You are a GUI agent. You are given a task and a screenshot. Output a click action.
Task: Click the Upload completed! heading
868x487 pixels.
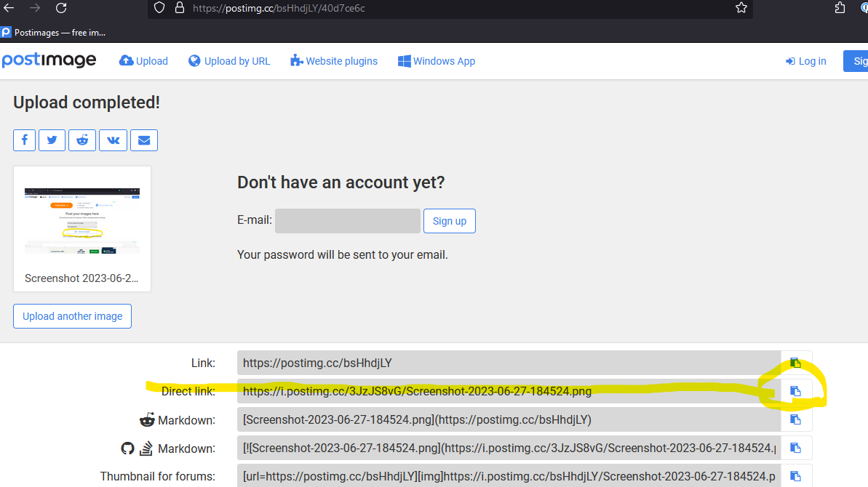click(87, 102)
